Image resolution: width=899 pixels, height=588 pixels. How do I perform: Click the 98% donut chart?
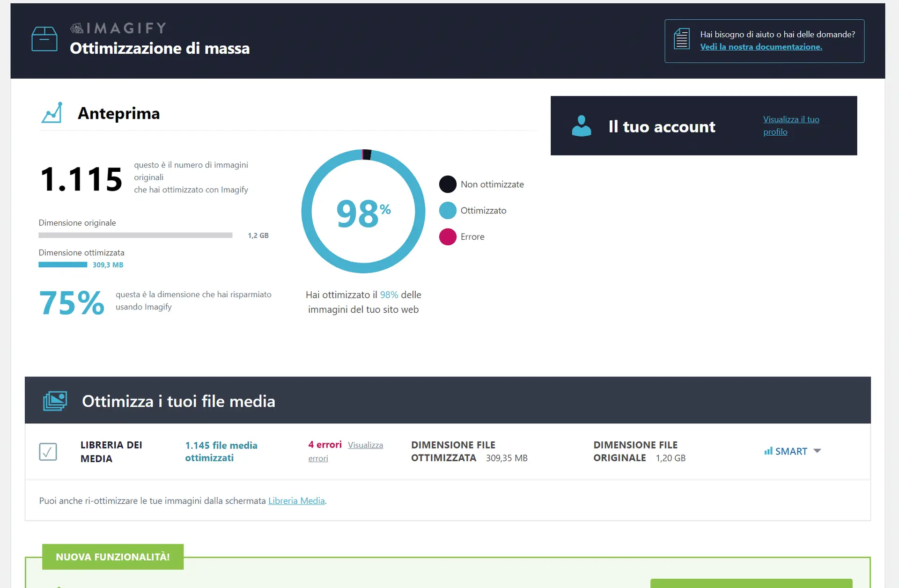point(363,212)
